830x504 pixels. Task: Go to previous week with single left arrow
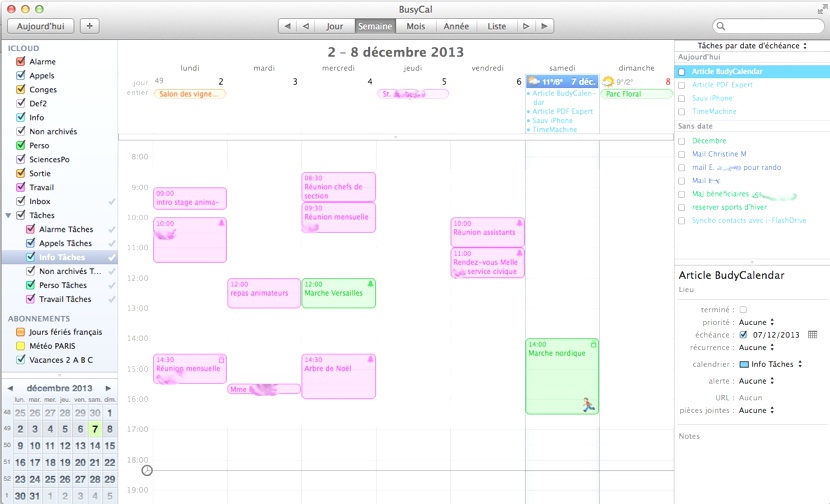(x=306, y=26)
